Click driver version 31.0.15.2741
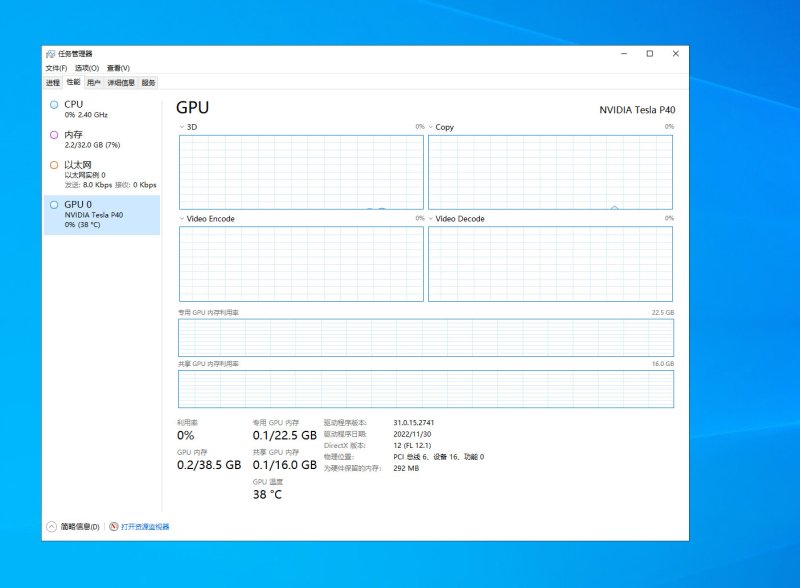The height and width of the screenshot is (588, 800). tap(414, 423)
